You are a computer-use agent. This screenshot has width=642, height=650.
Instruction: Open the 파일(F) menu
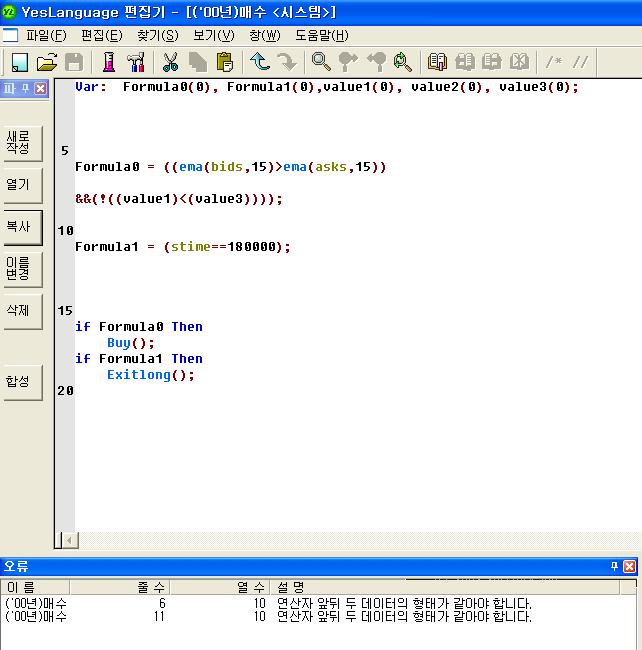click(46, 35)
